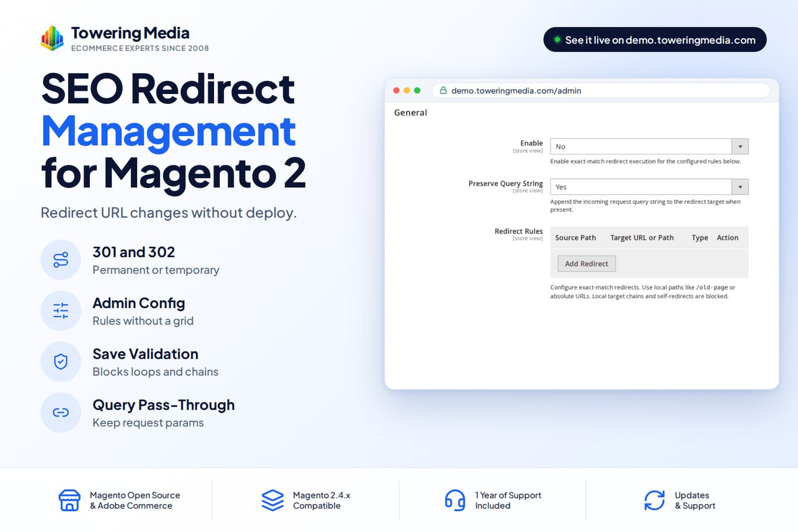Open the Preserve Query String dropdown showing Yes

tap(649, 187)
